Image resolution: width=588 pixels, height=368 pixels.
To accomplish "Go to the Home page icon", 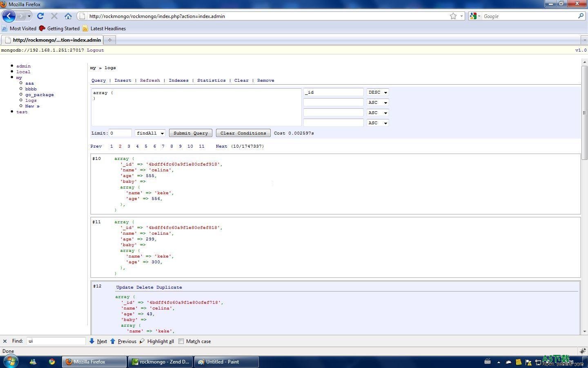I will click(x=68, y=16).
